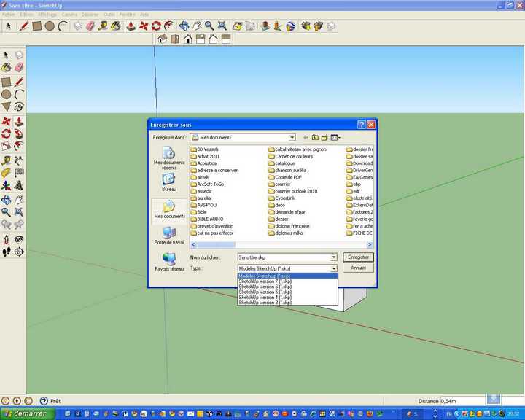525x420 pixels.
Task: Click the dialog help question mark button
Action: (x=361, y=125)
